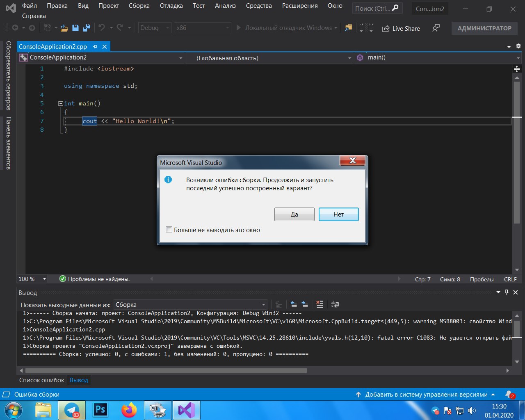The width and height of the screenshot is (525, 420).
Task: Open the 'Обозреватель серверов' side tab
Action: tap(8, 75)
